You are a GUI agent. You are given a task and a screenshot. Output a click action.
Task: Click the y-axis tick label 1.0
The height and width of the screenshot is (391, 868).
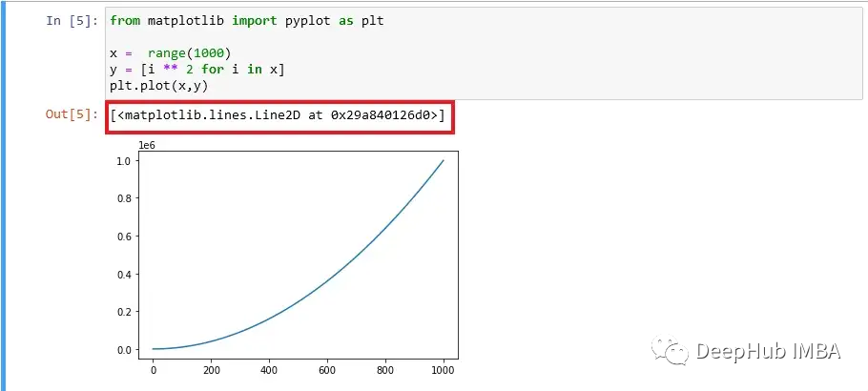tap(125, 160)
